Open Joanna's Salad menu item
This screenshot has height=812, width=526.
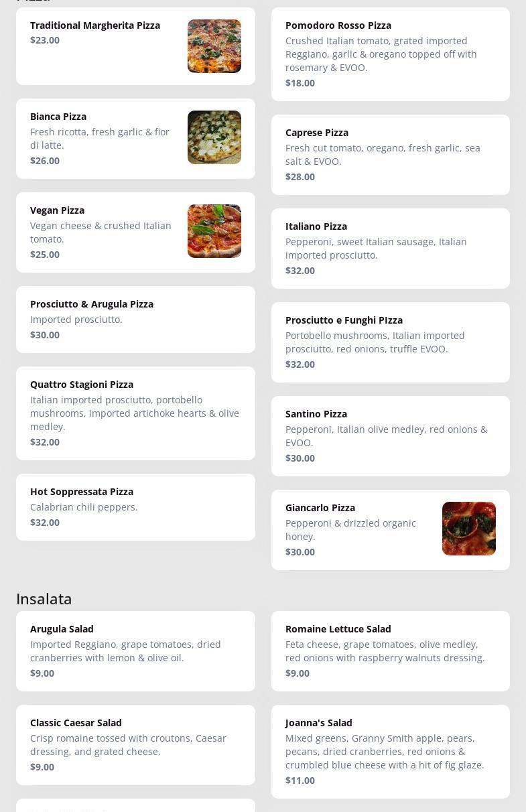(391, 752)
